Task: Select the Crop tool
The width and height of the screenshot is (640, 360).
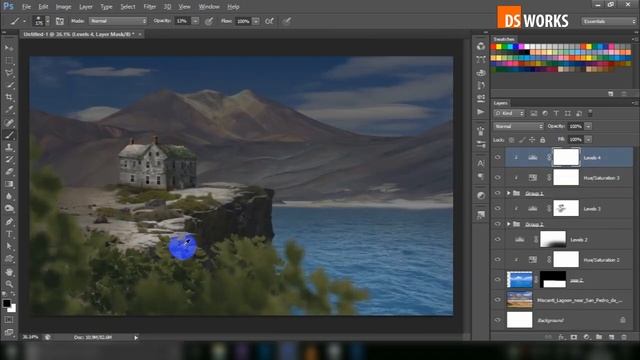Action: tap(9, 98)
